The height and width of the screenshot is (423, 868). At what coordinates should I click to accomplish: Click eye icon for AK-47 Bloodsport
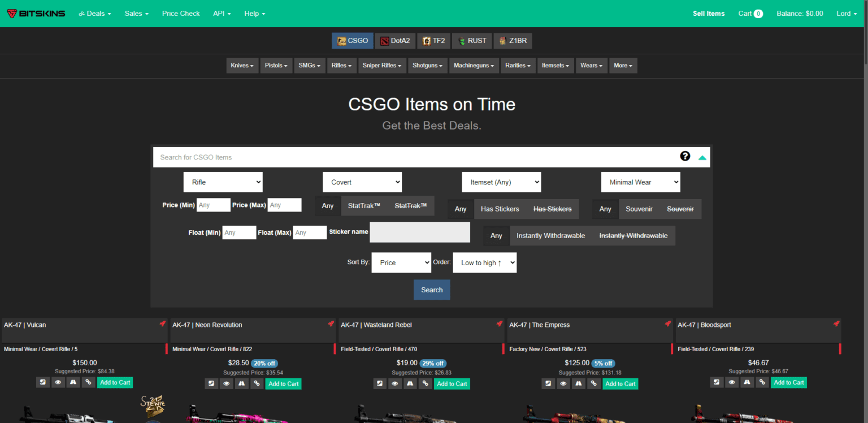click(x=732, y=382)
